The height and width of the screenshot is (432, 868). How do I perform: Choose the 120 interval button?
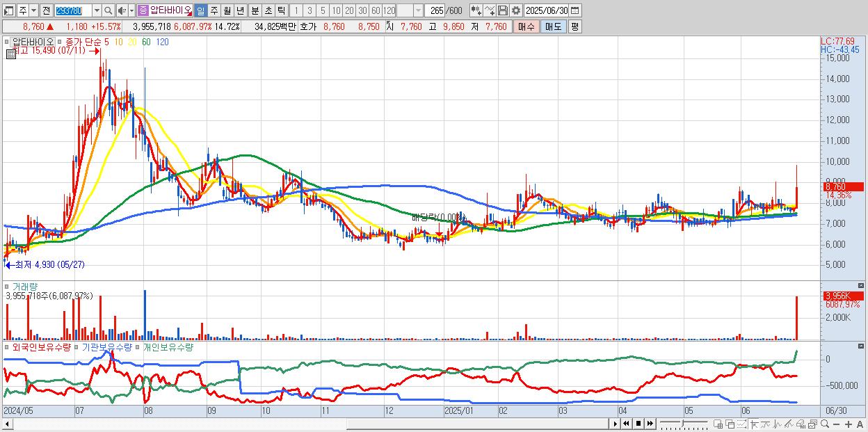[x=389, y=10]
